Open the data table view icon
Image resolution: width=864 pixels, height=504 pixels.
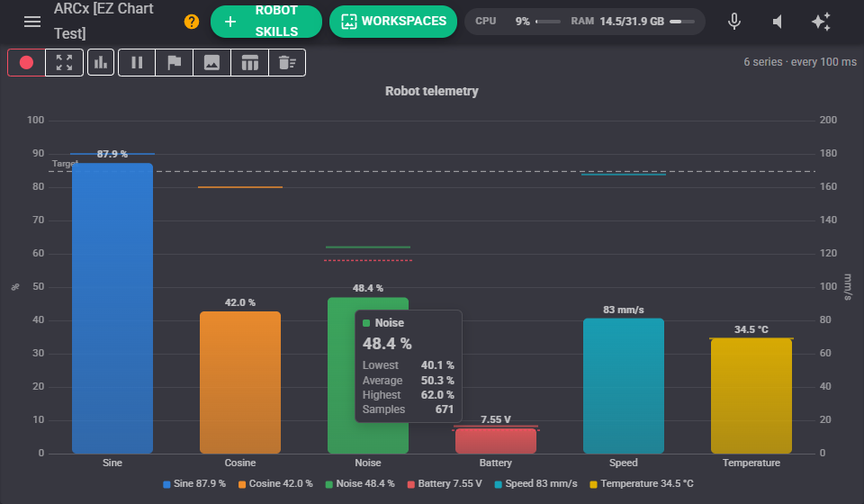(249, 62)
